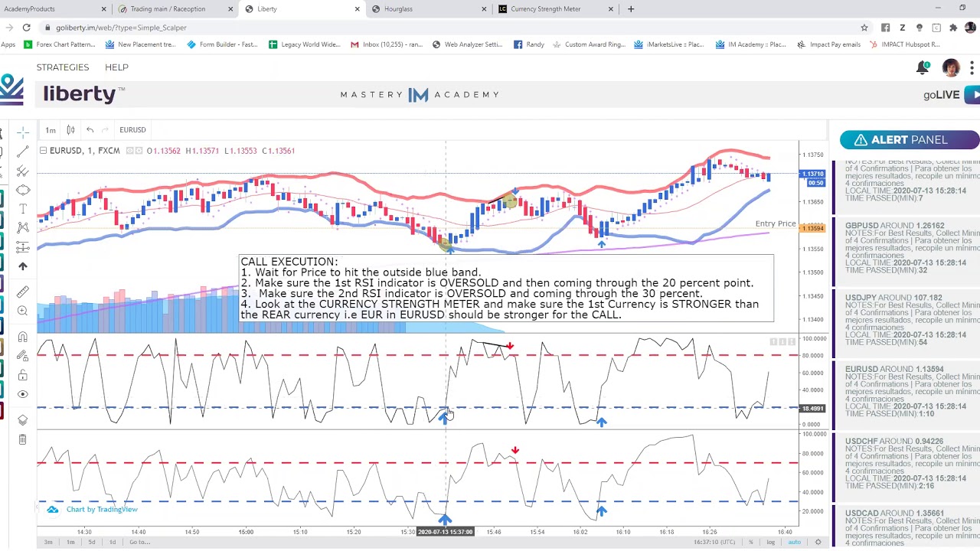Click the trash icon to remove drawings

[23, 439]
